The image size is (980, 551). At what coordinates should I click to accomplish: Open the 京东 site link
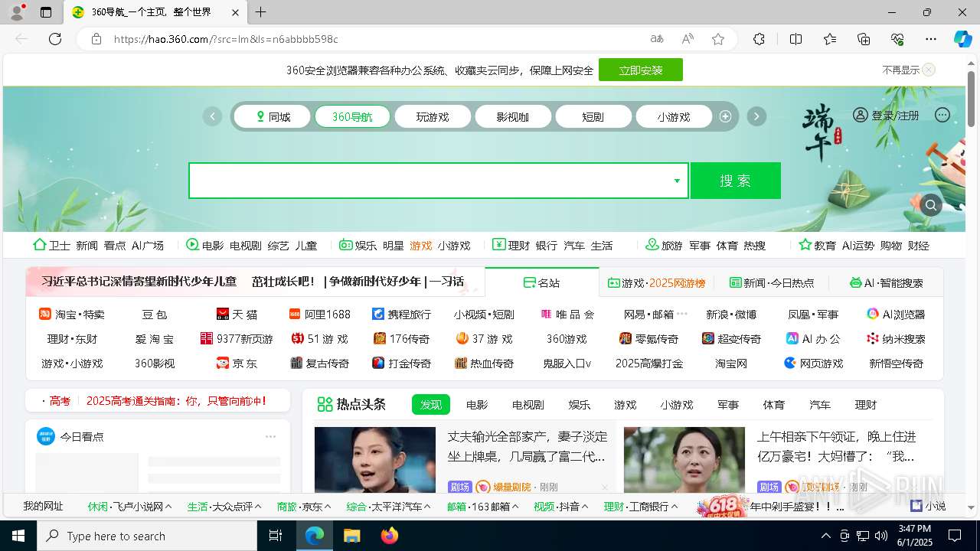tap(237, 363)
